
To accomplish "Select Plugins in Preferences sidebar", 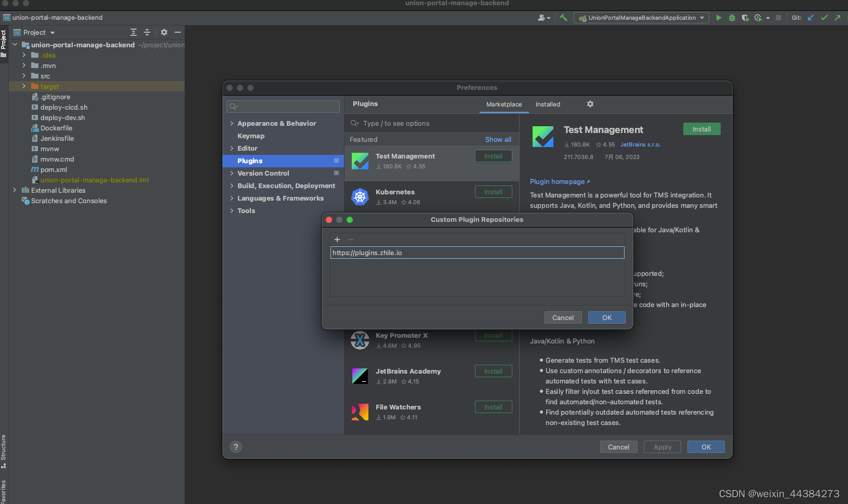I will coord(283,161).
